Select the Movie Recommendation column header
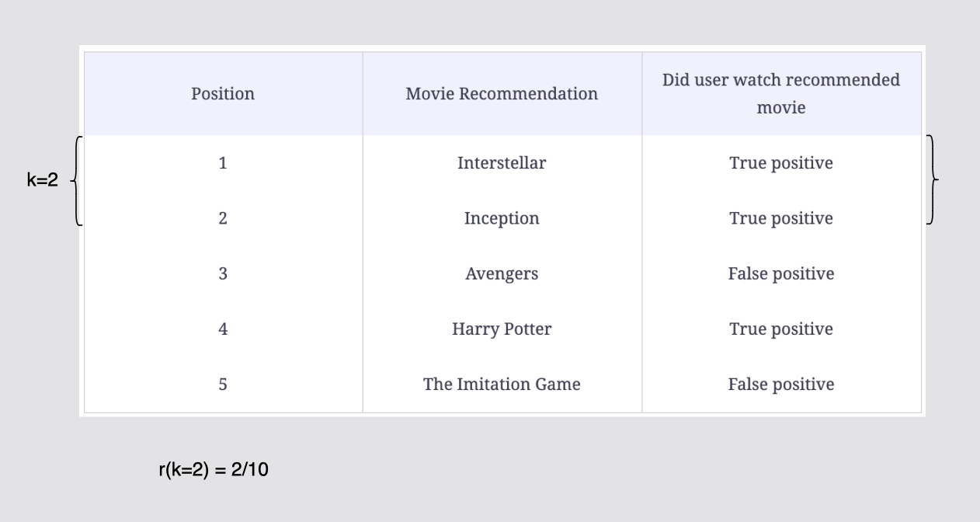This screenshot has width=980, height=522. [x=502, y=94]
